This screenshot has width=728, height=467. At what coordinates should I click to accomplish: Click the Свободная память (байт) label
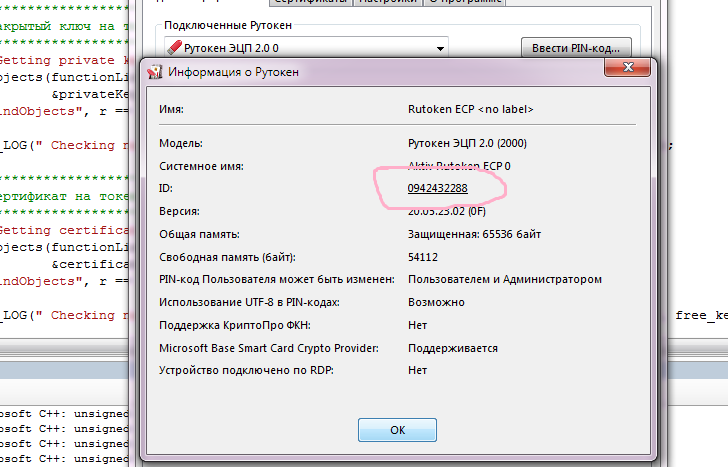(x=227, y=257)
